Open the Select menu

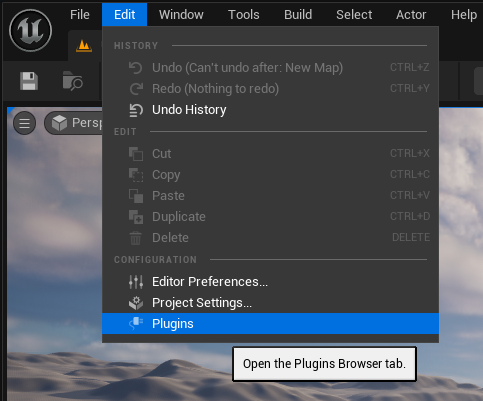point(354,15)
